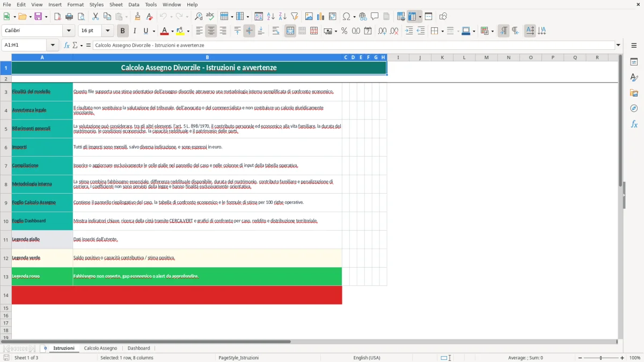Export directly as PDF
The image size is (644, 362).
point(57,17)
